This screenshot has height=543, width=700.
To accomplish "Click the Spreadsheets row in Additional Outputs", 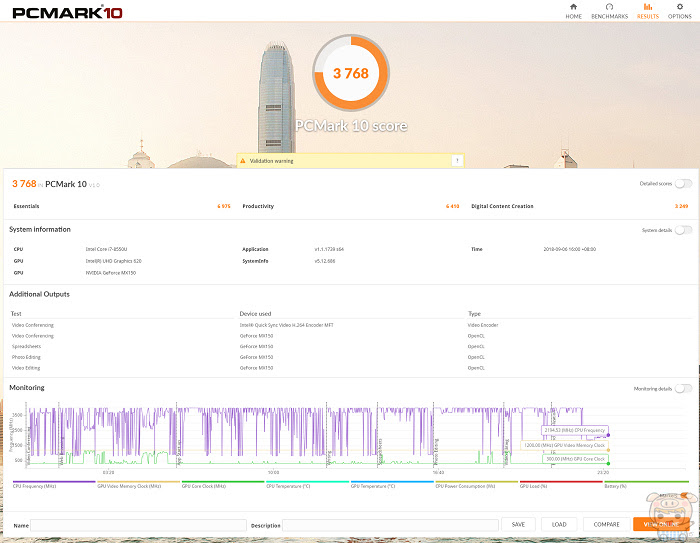I will tap(26, 347).
